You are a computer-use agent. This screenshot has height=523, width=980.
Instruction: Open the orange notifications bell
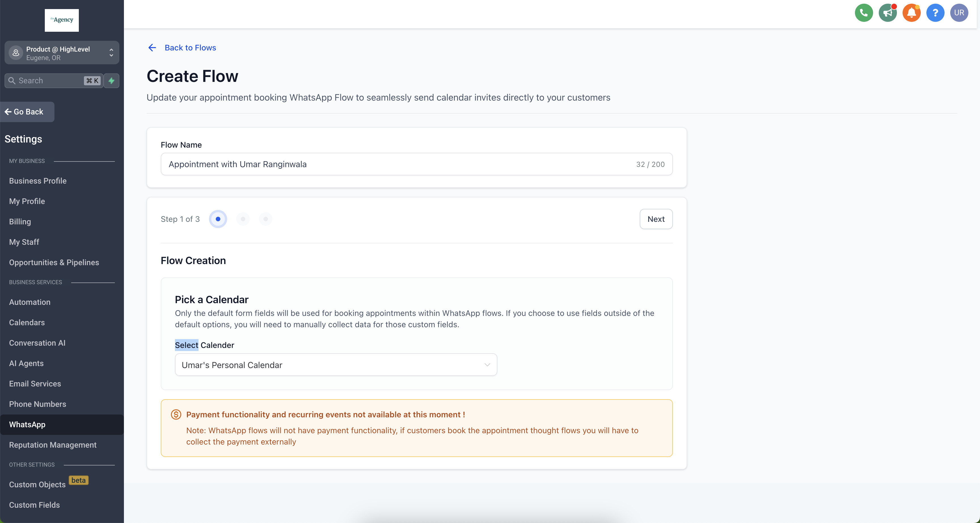911,13
